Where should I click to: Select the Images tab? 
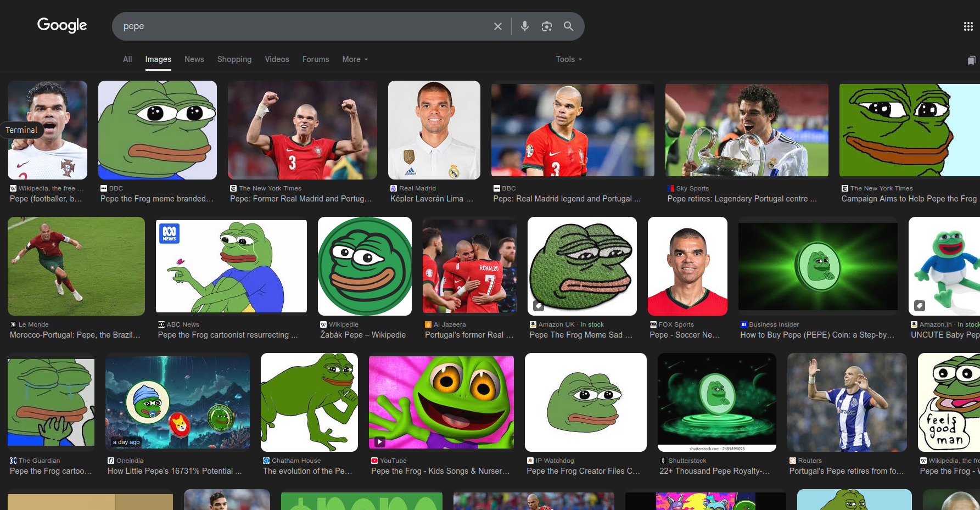pos(158,59)
